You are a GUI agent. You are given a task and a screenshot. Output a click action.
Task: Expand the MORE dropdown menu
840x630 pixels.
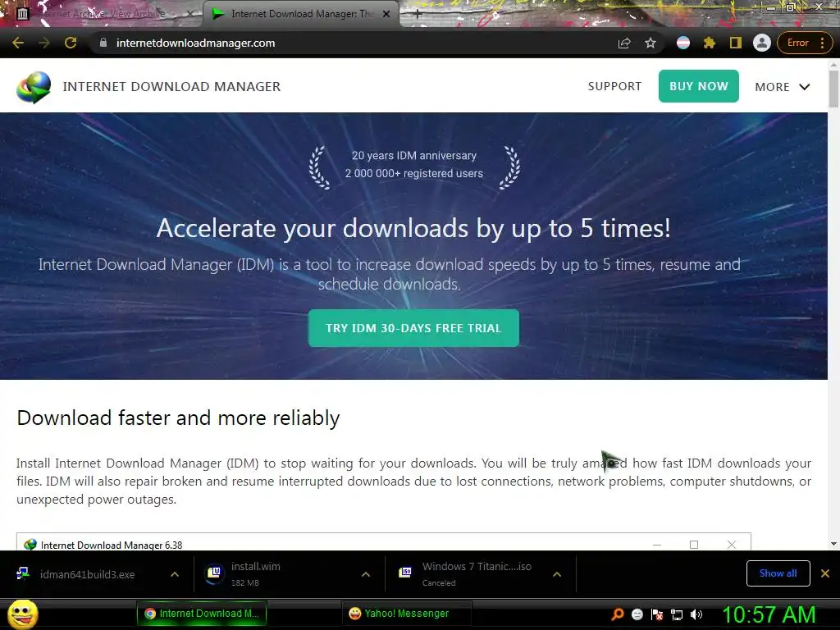[782, 87]
